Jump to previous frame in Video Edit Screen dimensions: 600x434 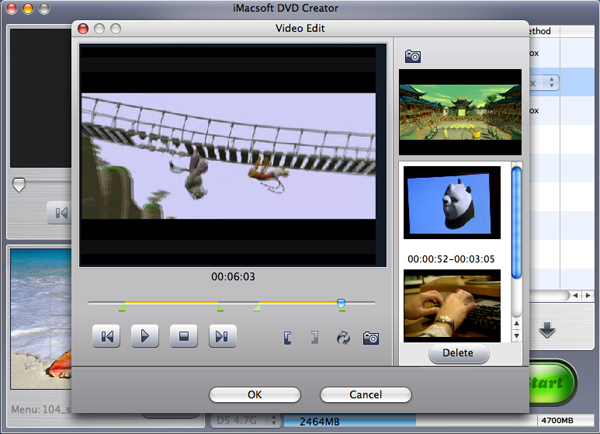point(106,336)
